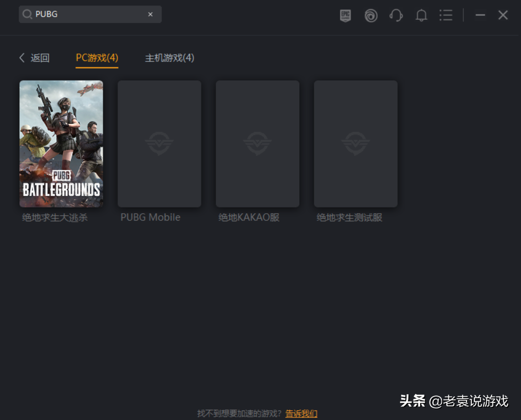Screen dimensions: 521x420
Task: Click the 绝地求生大逃杀 title text
Action: [55, 217]
